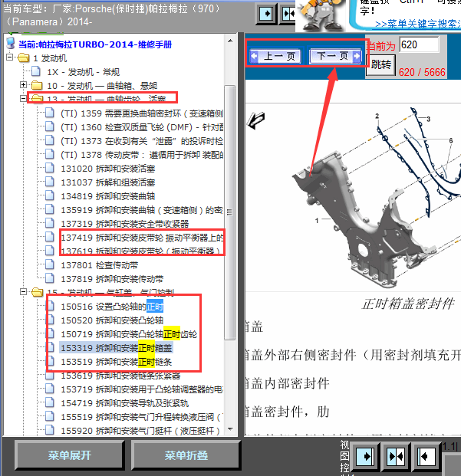Expand the 10 - 发动机 曲轴箱、悬架 node

tap(23, 84)
